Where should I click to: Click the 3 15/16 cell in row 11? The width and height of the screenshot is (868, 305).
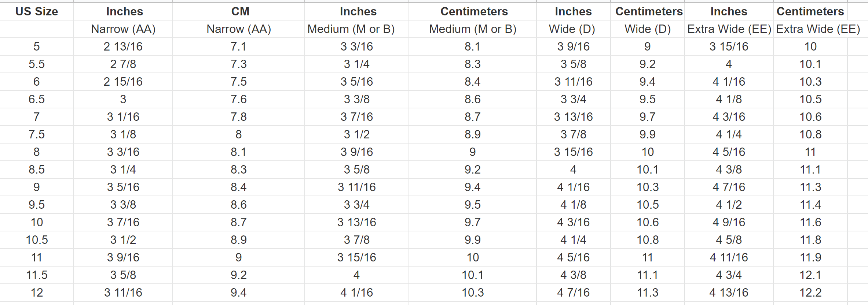(x=357, y=257)
